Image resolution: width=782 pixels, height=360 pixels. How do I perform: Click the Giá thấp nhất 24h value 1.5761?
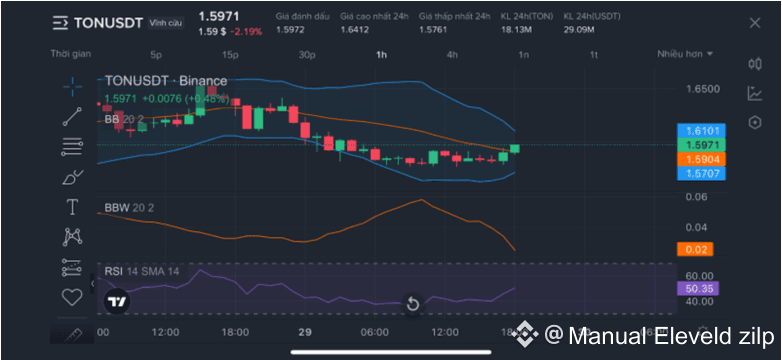coord(433,30)
